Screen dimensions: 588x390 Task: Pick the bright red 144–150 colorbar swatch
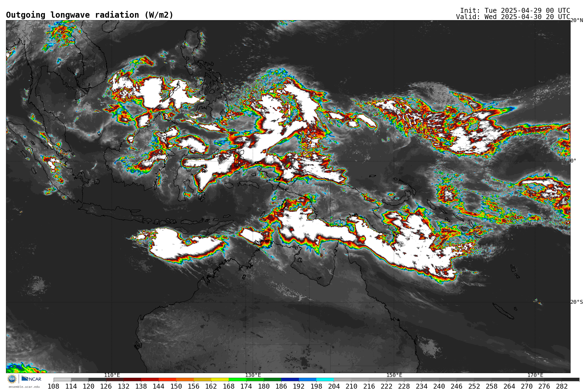tap(167, 379)
